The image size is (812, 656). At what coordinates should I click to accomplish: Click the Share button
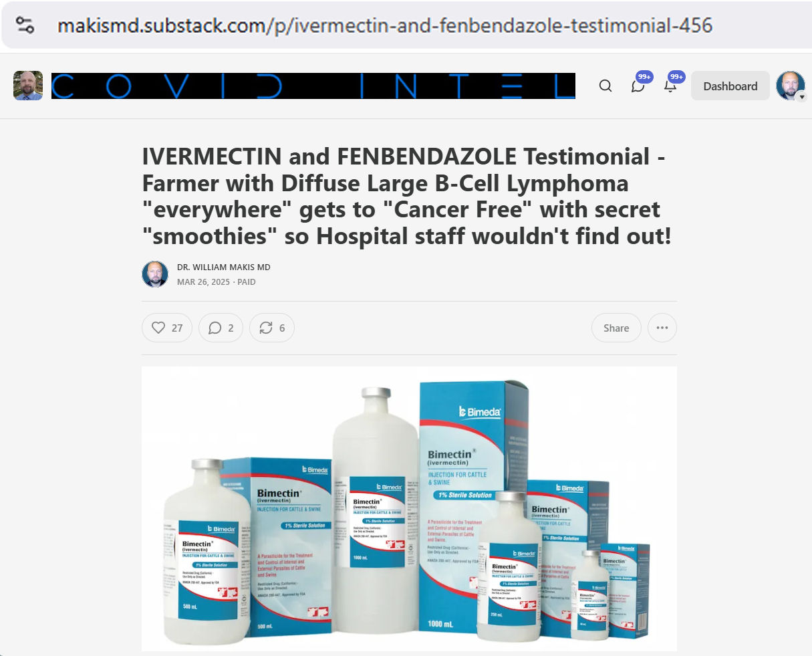(x=616, y=328)
